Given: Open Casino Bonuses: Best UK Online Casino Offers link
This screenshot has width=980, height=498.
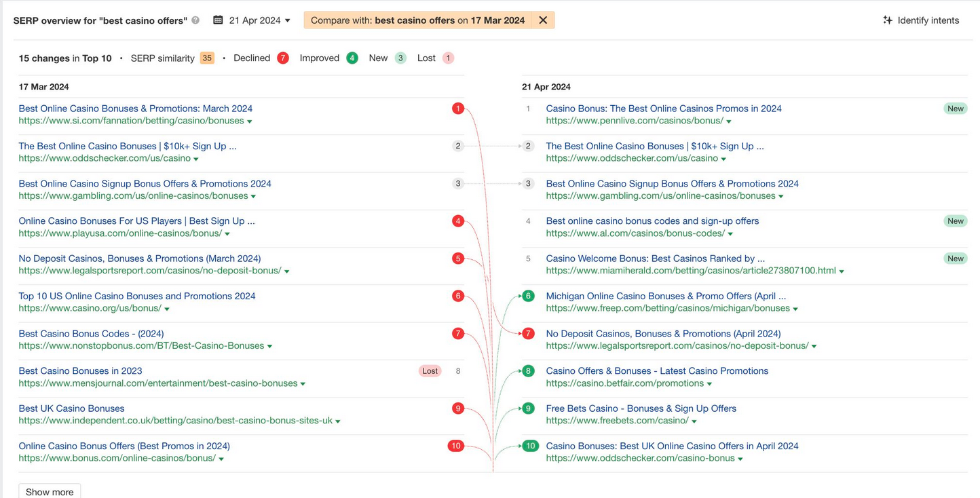Looking at the screenshot, I should 673,446.
